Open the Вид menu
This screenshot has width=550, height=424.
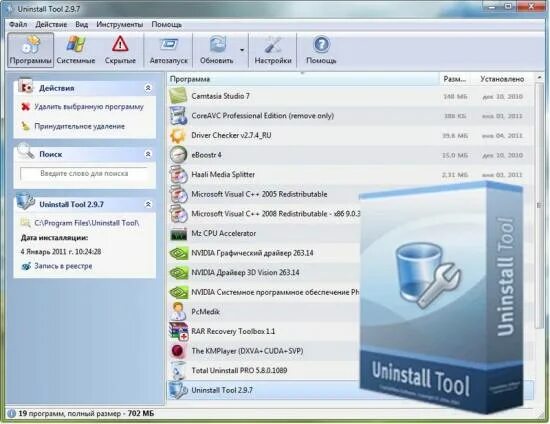(81, 25)
